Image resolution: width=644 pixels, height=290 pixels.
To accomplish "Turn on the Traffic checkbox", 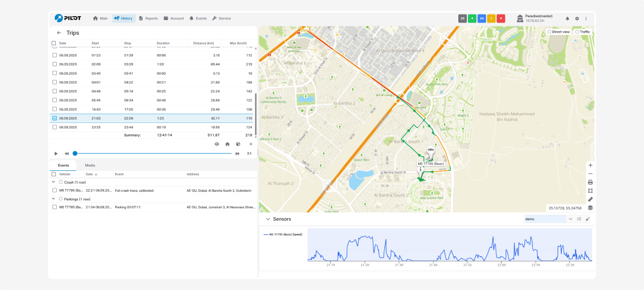I will pyautogui.click(x=577, y=32).
